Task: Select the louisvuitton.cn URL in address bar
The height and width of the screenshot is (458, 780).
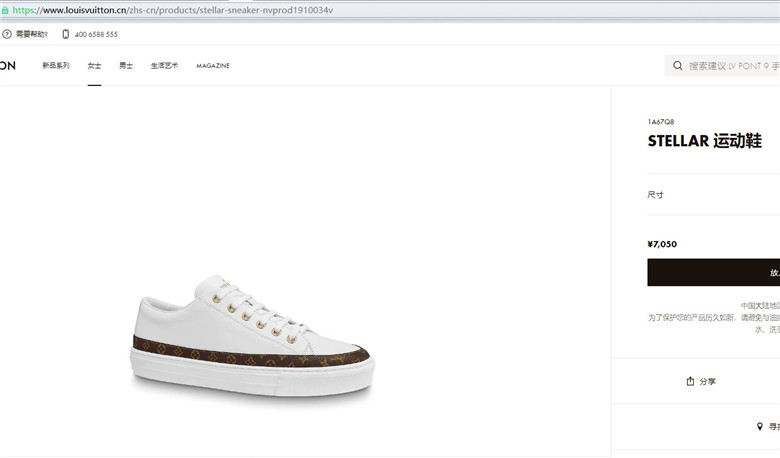Action: pyautogui.click(x=172, y=10)
